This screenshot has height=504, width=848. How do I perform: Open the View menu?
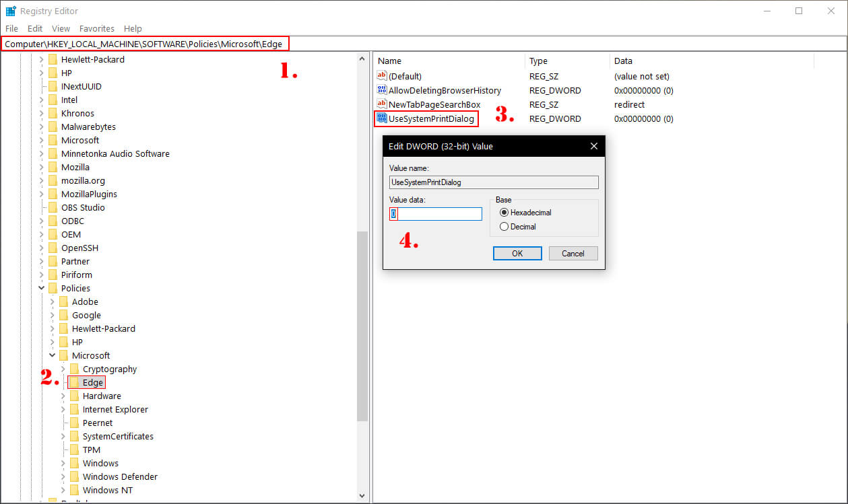click(61, 28)
